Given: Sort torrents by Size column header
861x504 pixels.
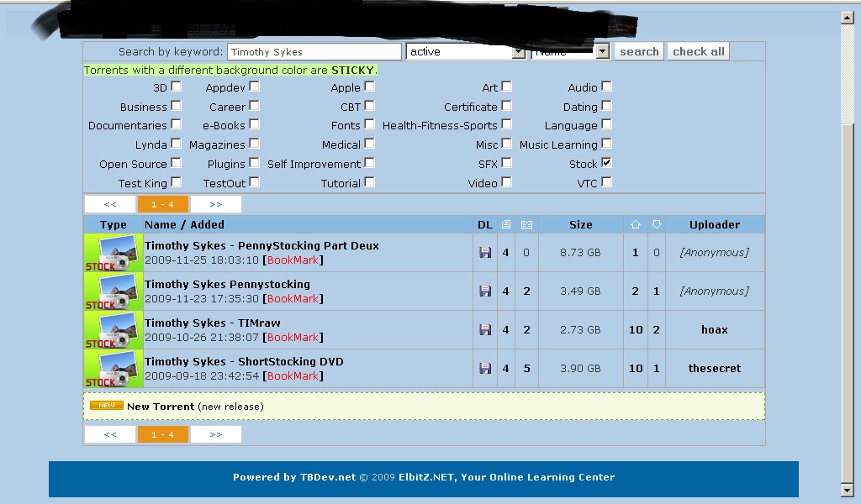Looking at the screenshot, I should click(x=581, y=224).
